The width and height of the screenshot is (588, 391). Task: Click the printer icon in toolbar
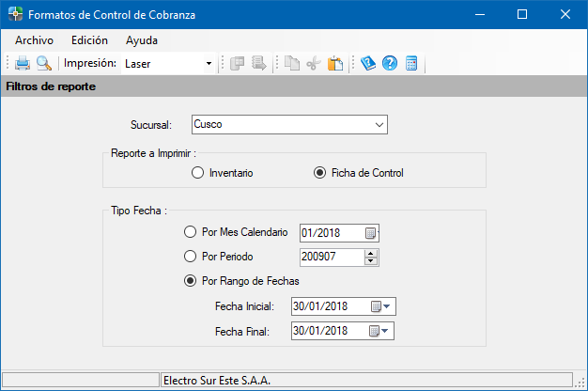[x=23, y=63]
